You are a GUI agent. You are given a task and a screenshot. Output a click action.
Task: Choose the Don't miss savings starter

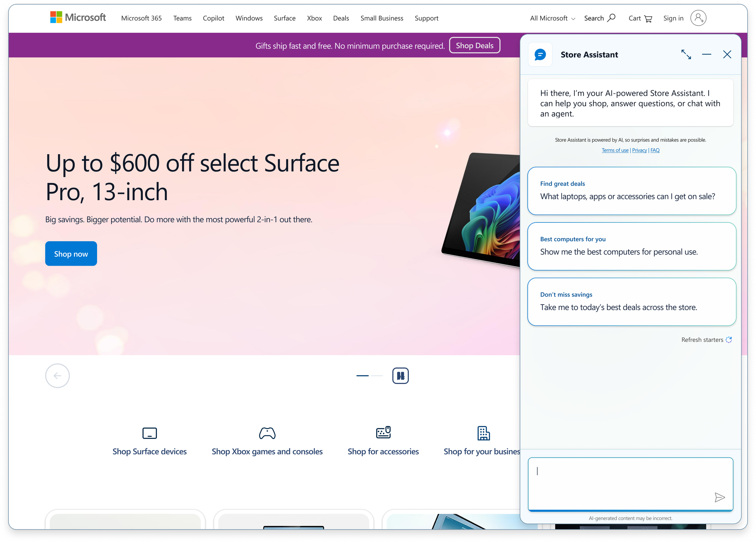(x=632, y=302)
